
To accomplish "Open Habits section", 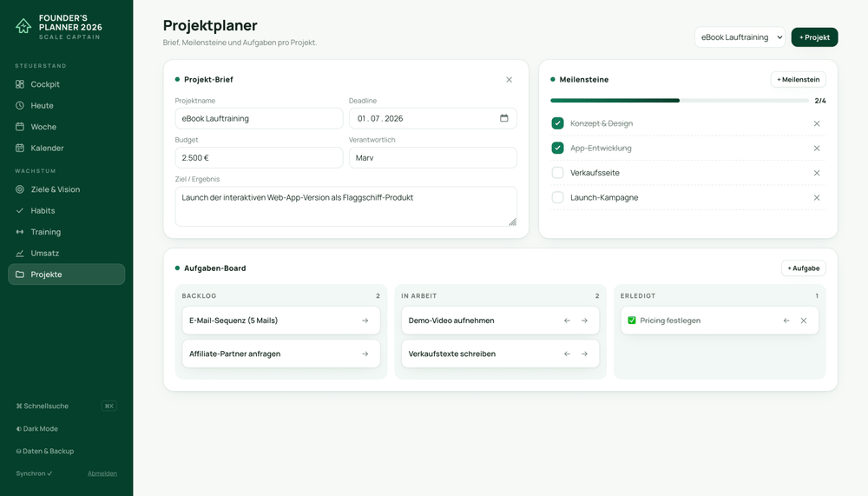I will (67, 210).
